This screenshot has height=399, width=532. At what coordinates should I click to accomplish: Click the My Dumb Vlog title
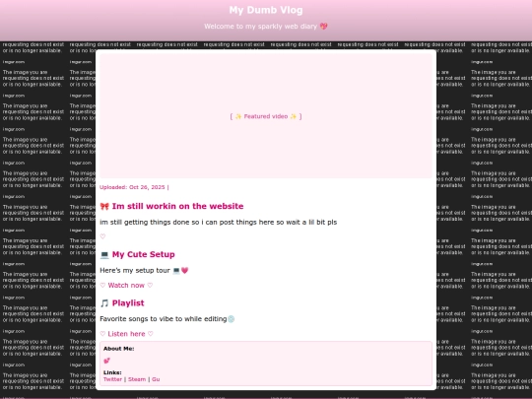[x=266, y=10]
